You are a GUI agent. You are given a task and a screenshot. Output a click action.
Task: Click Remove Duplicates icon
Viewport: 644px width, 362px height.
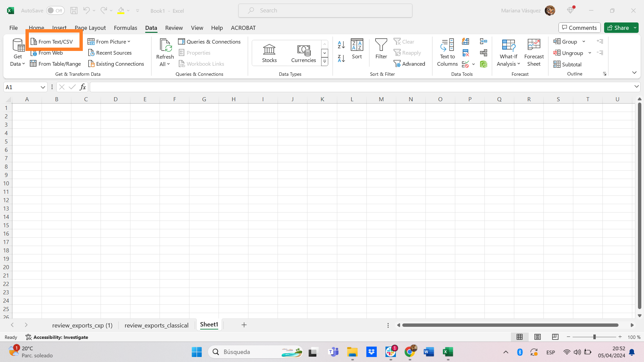coord(466,53)
